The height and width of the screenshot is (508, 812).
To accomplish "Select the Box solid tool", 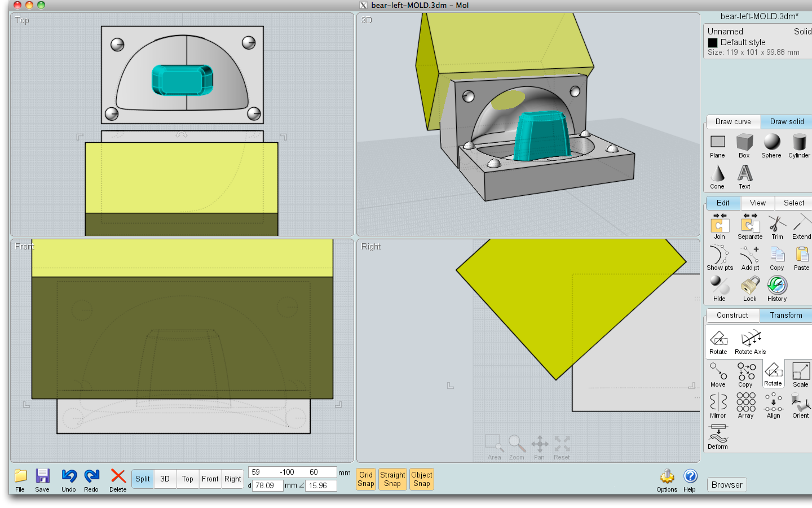I will (744, 146).
